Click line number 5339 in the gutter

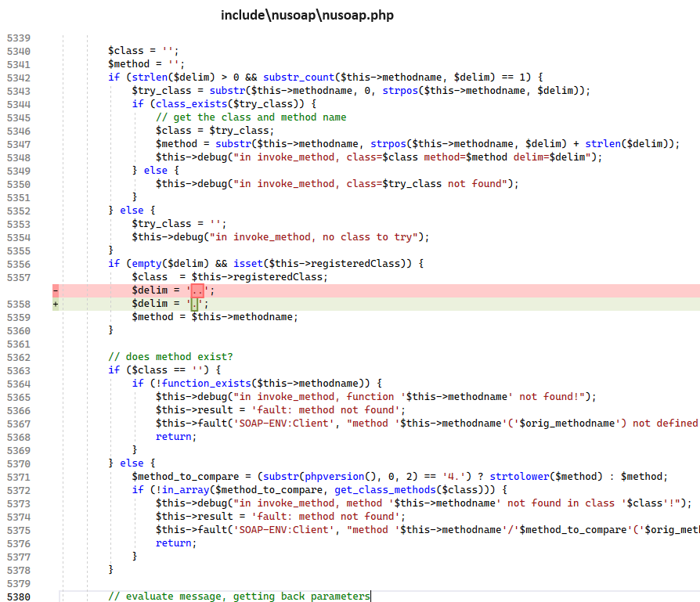[17, 38]
